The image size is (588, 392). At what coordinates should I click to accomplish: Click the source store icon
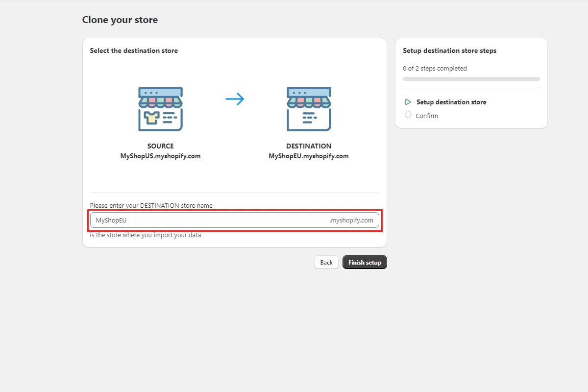(160, 109)
